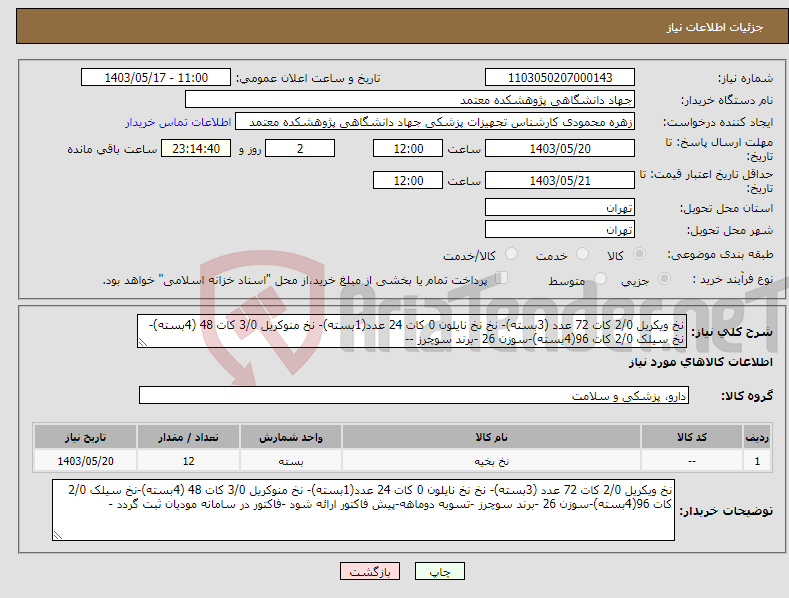Click the بسته unit cell

[x=290, y=461]
